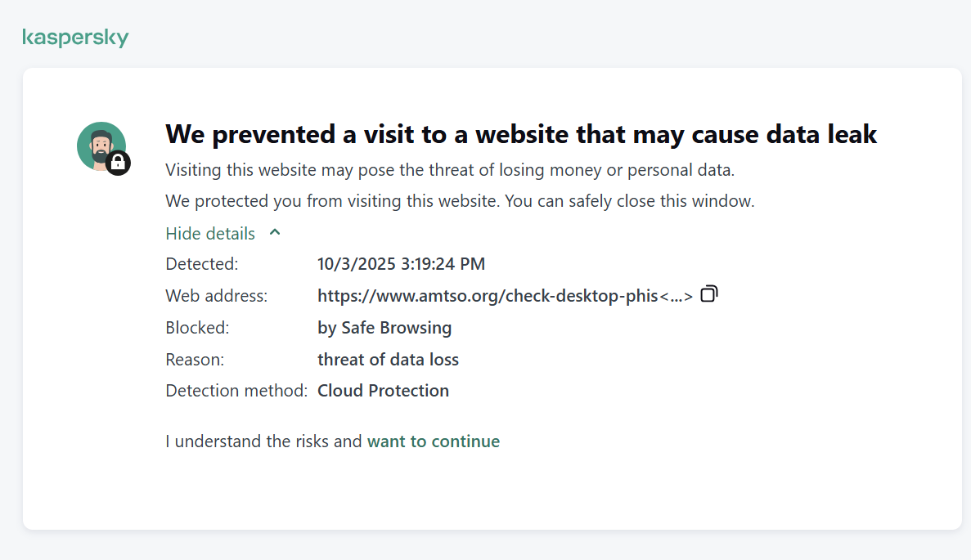
Task: Copy the blocked web address
Action: click(709, 293)
